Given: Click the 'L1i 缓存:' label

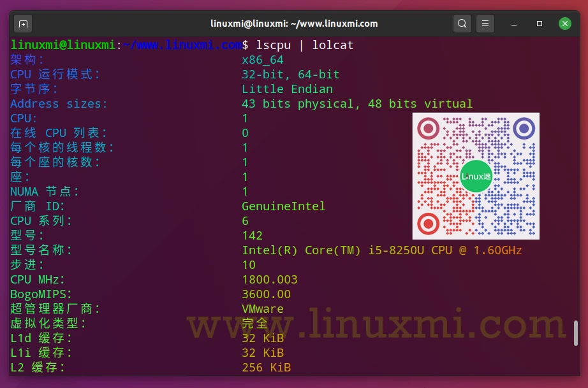Looking at the screenshot, I should 41,353.
